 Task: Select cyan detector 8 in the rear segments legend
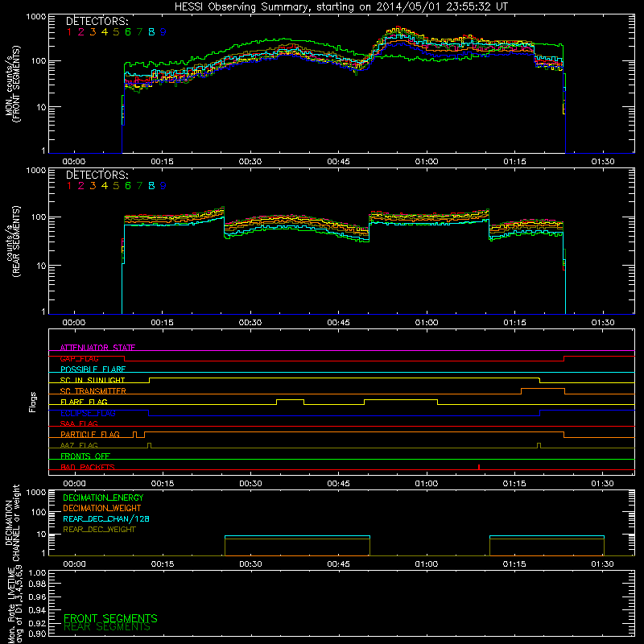click(151, 186)
